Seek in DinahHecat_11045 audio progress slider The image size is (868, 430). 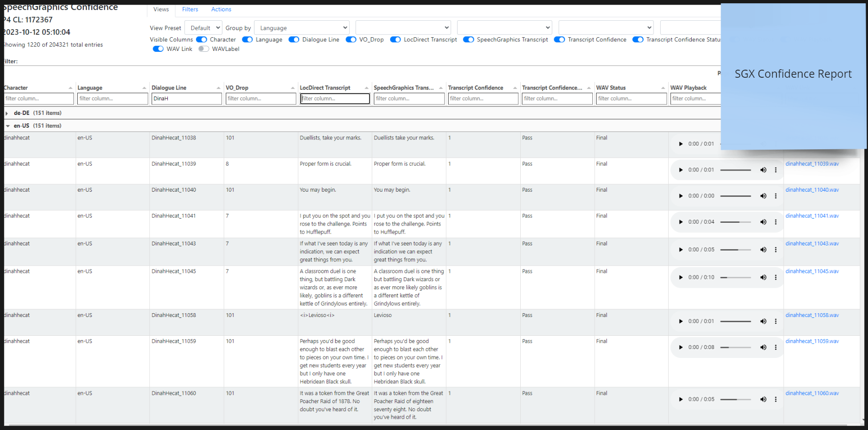click(736, 277)
